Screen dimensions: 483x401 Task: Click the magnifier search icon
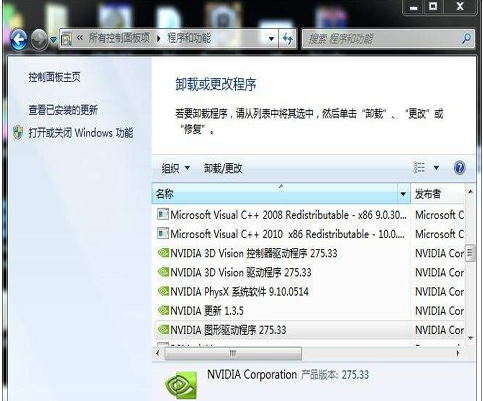[466, 39]
